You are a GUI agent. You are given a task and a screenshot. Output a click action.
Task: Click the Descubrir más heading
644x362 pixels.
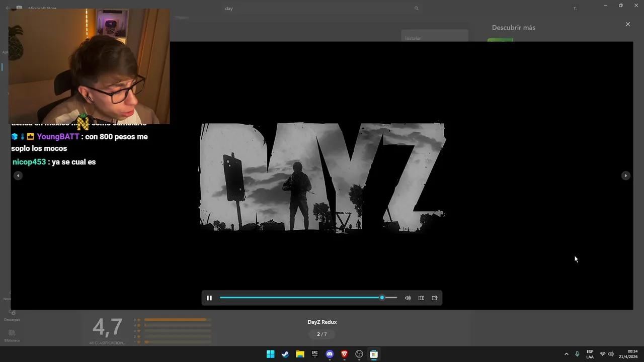513,28
